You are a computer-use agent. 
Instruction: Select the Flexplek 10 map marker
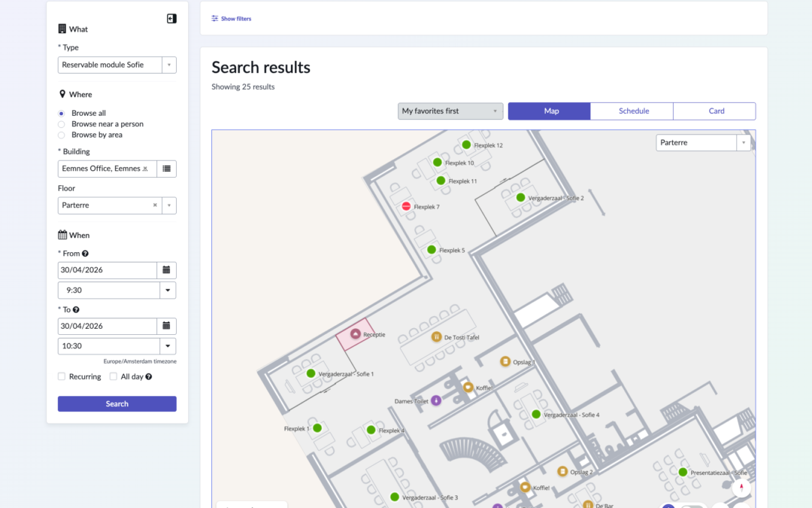437,163
